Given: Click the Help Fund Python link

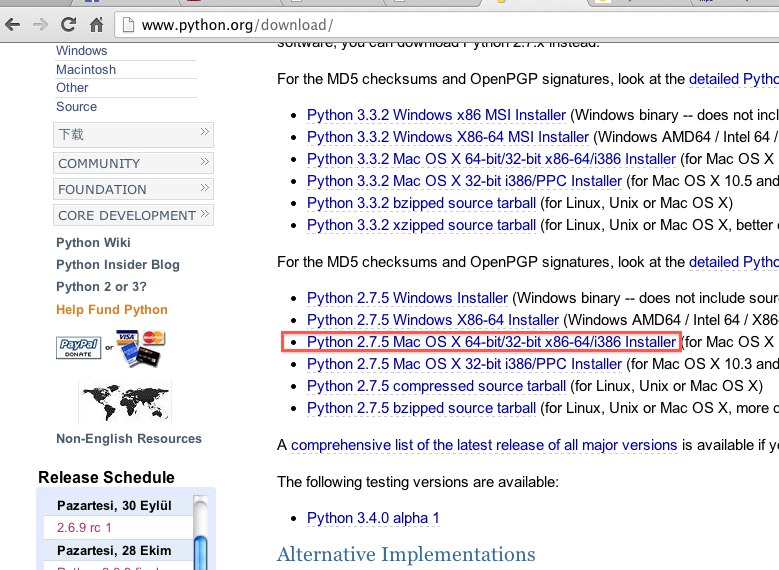Looking at the screenshot, I should tap(112, 310).
